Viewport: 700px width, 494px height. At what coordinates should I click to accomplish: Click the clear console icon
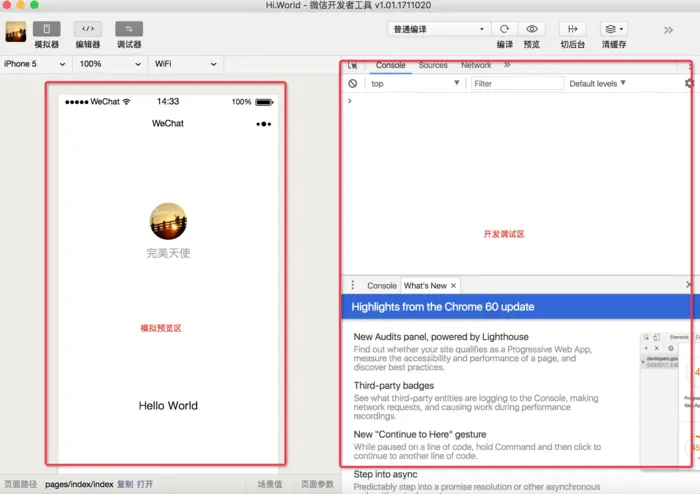353,83
